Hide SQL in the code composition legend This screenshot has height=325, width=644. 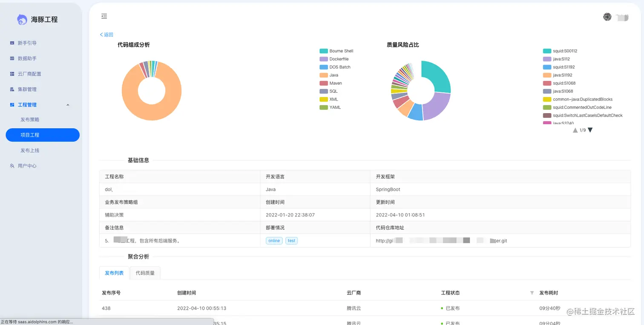[328, 91]
